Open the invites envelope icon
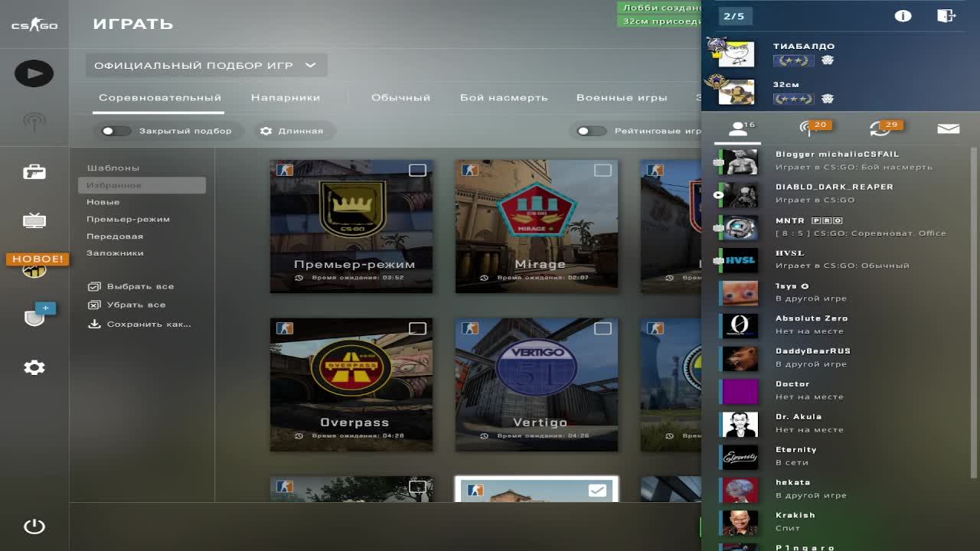The image size is (980, 551). pos(948,129)
